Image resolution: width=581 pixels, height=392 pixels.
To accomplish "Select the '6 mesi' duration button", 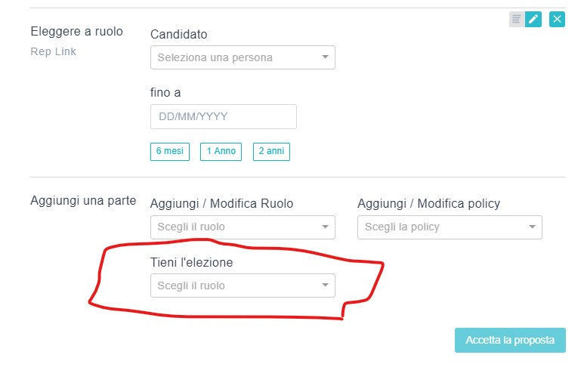I will tap(170, 151).
